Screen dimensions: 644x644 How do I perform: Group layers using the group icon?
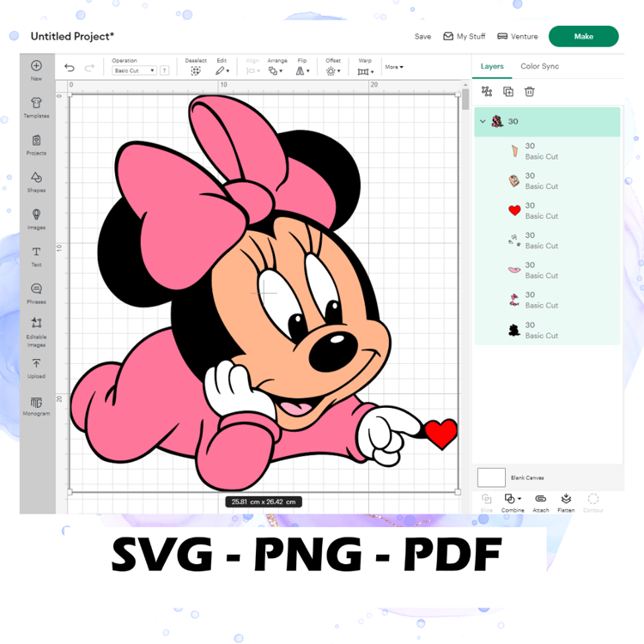tap(487, 91)
